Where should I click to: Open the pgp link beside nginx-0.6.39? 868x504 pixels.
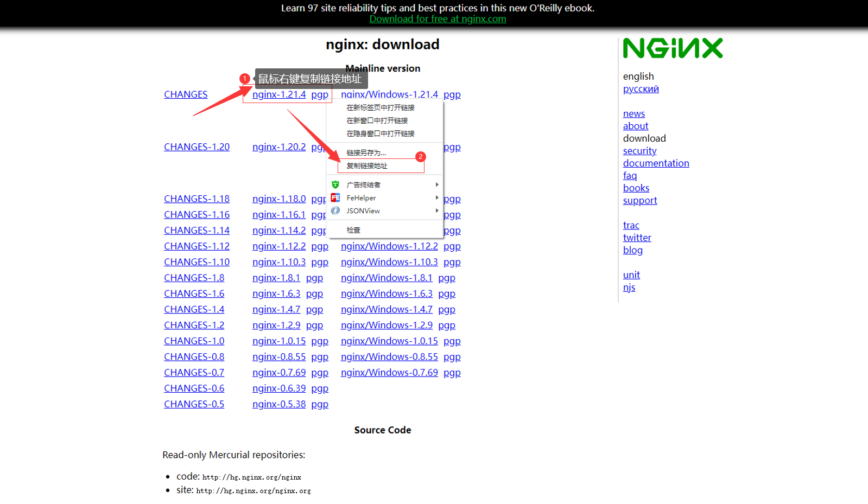[x=320, y=388]
